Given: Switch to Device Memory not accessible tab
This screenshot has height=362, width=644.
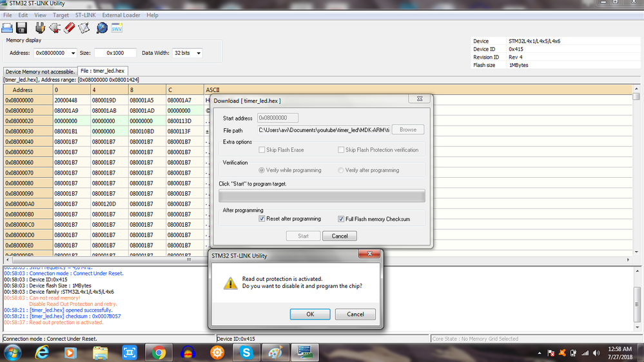Looking at the screenshot, I should (40, 71).
